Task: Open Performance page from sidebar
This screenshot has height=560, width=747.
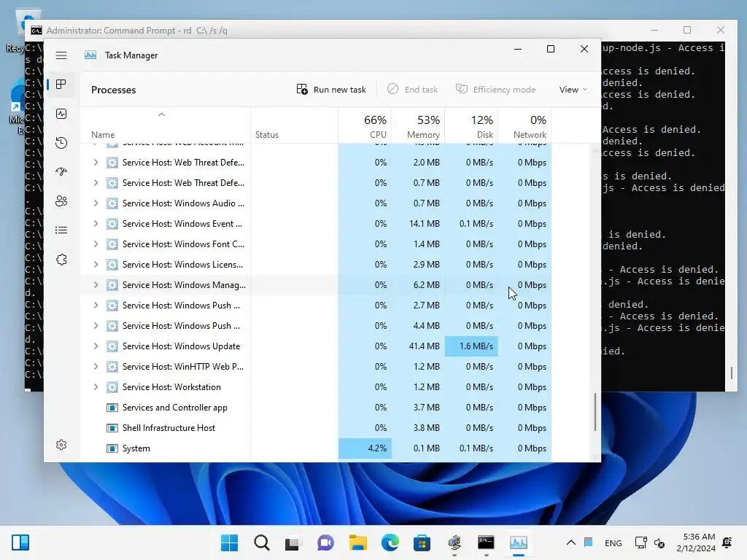Action: 61,114
